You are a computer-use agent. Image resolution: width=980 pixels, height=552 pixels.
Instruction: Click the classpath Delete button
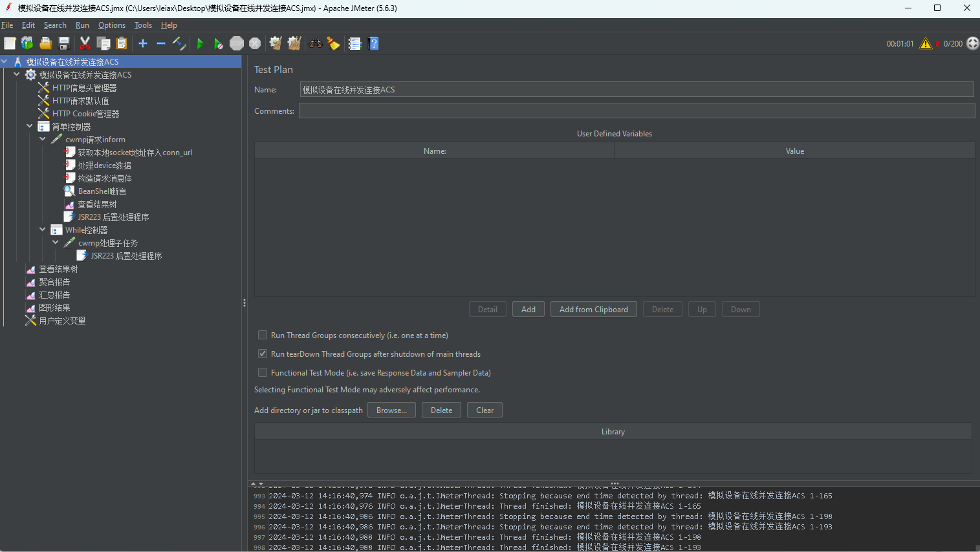pos(441,410)
